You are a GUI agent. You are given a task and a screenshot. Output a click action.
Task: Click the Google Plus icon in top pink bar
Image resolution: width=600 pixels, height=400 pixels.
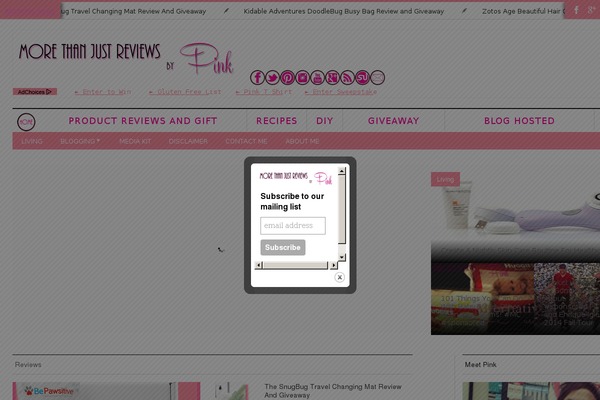click(591, 10)
